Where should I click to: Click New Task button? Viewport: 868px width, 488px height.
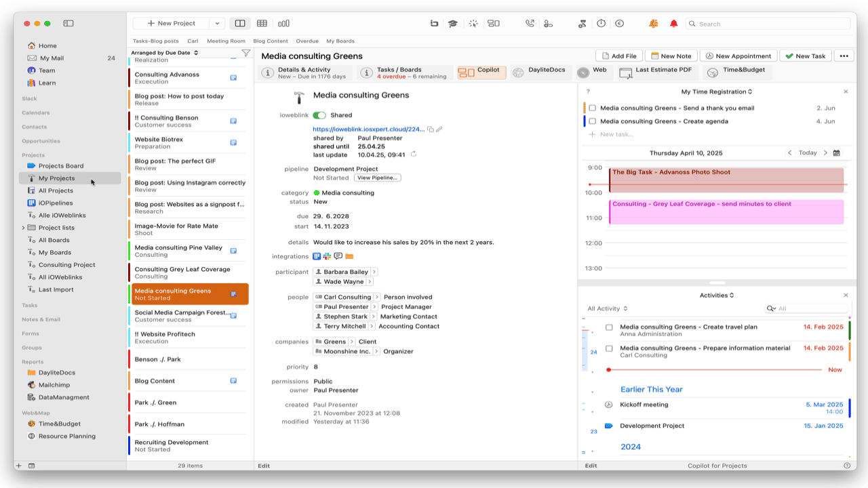click(x=806, y=56)
